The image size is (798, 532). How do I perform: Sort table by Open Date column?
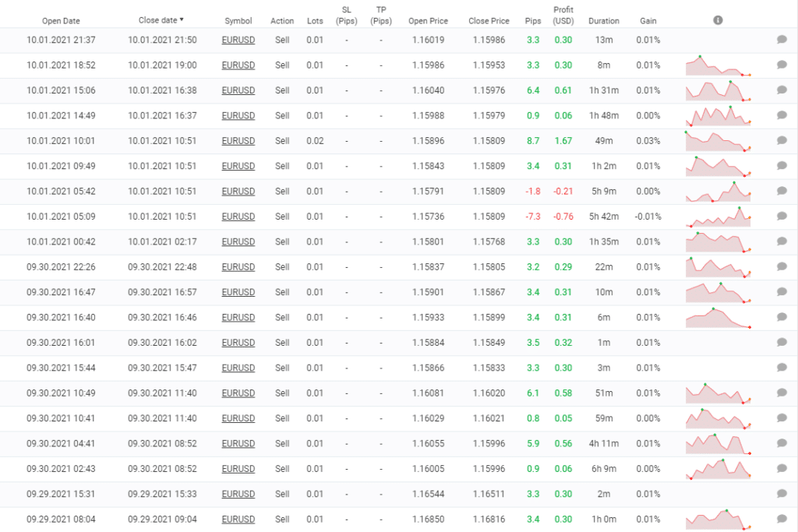[61, 21]
